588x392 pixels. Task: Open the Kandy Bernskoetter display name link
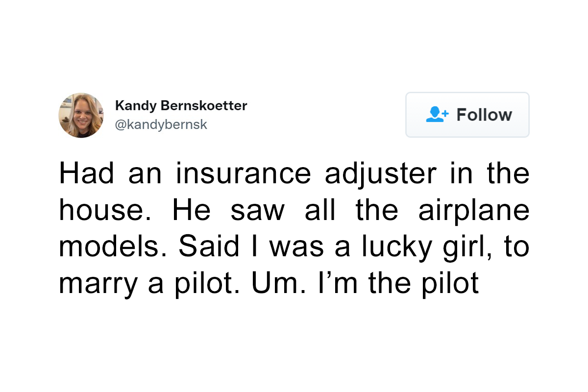181,105
